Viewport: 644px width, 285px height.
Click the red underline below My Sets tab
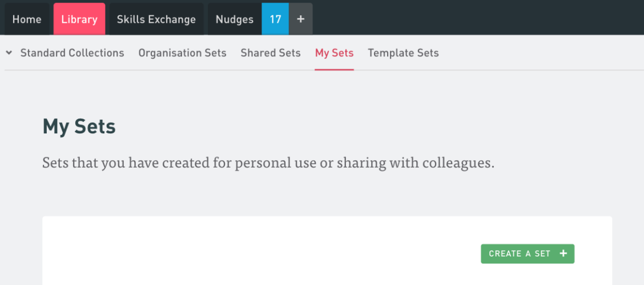[x=334, y=70]
